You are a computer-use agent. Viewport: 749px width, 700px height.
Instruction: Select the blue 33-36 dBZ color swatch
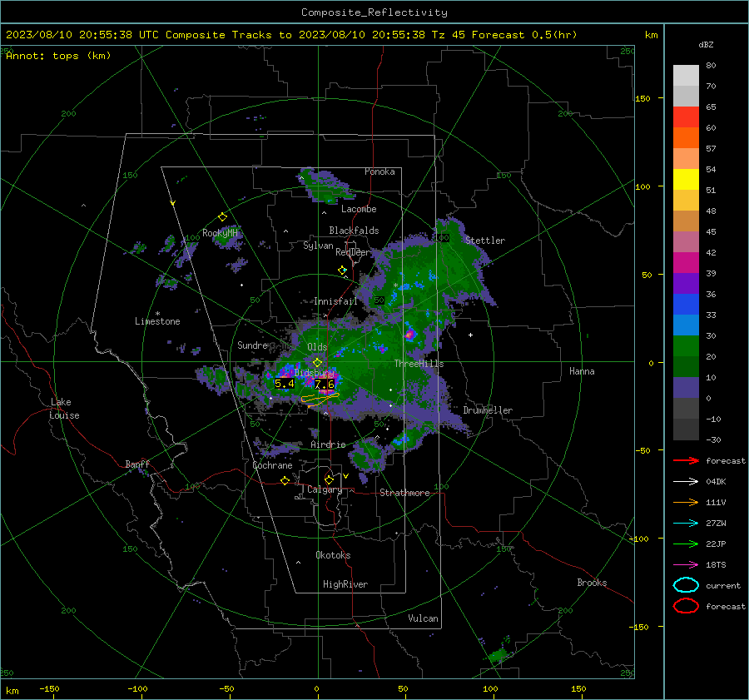pyautogui.click(x=686, y=305)
